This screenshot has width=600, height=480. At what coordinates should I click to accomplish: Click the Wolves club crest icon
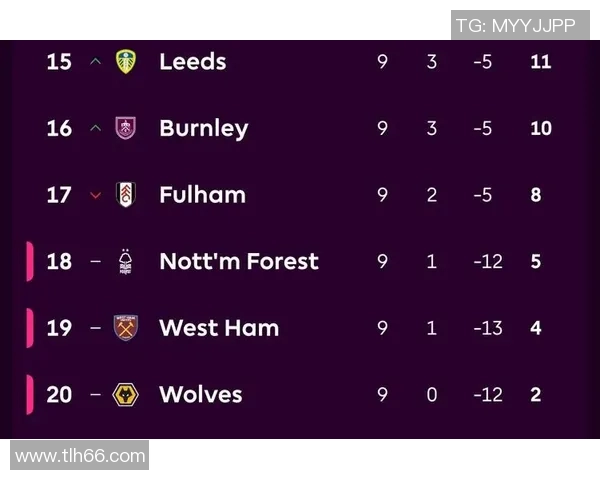[x=125, y=394]
